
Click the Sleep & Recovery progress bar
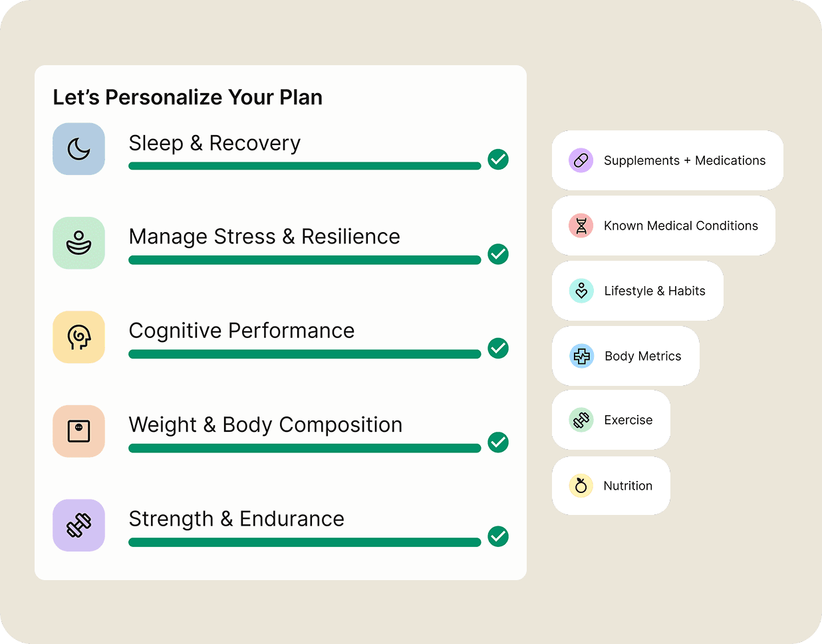pos(305,166)
